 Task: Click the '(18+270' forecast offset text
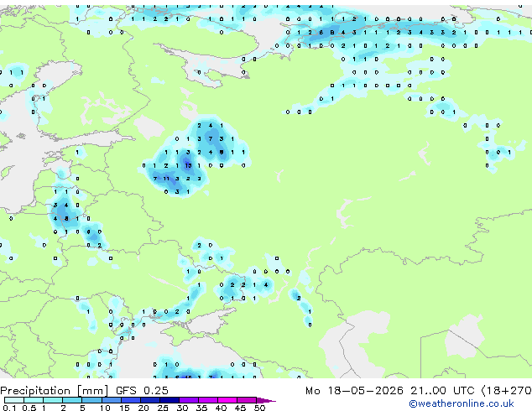(506, 391)
